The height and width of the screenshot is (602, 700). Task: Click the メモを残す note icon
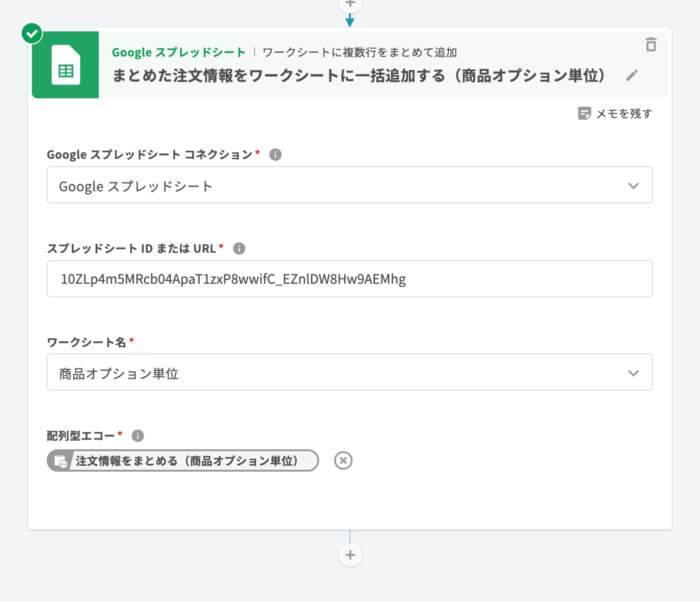click(x=584, y=113)
